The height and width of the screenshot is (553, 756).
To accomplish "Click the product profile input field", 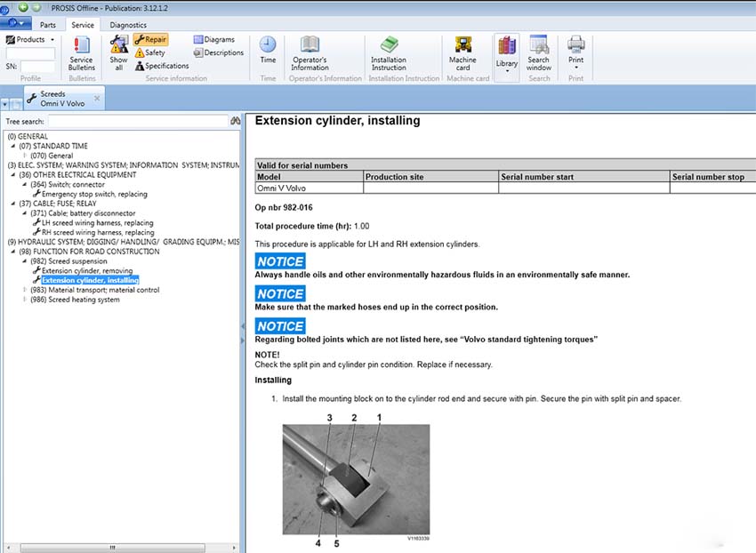I will click(30, 53).
